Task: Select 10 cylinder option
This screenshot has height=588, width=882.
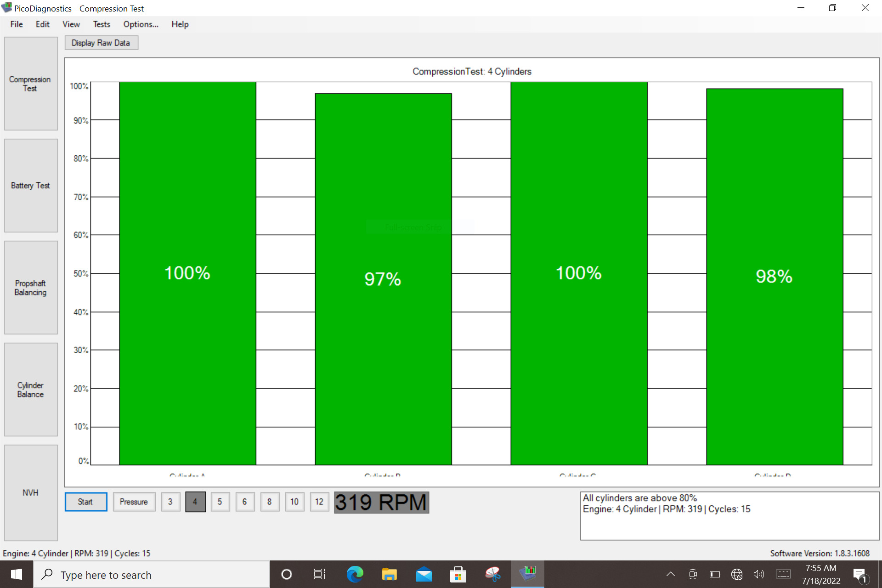Action: click(x=294, y=502)
